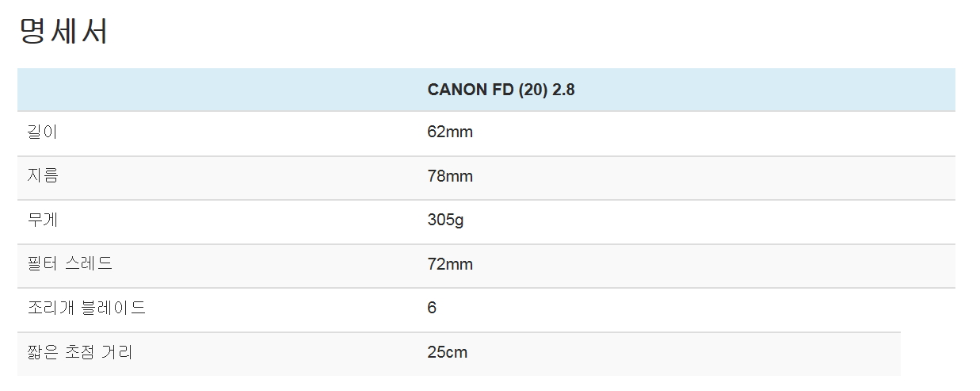Click the word CANON in the header
The height and width of the screenshot is (391, 980).
pyautogui.click(x=454, y=90)
